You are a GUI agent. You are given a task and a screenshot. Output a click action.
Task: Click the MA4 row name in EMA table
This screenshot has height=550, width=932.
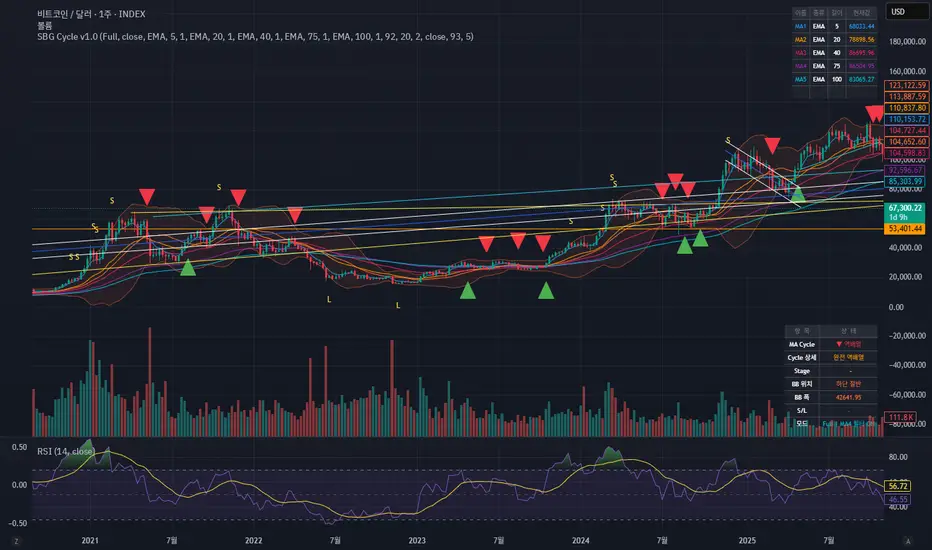pos(801,66)
